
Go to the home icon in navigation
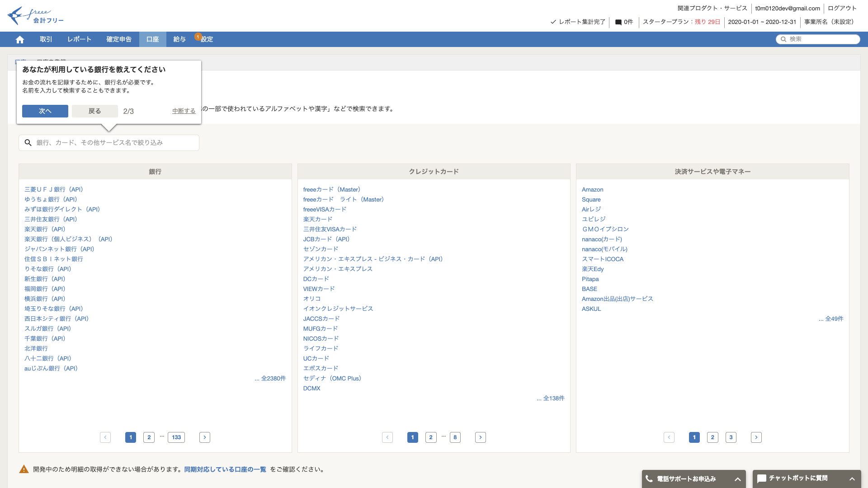pyautogui.click(x=19, y=39)
